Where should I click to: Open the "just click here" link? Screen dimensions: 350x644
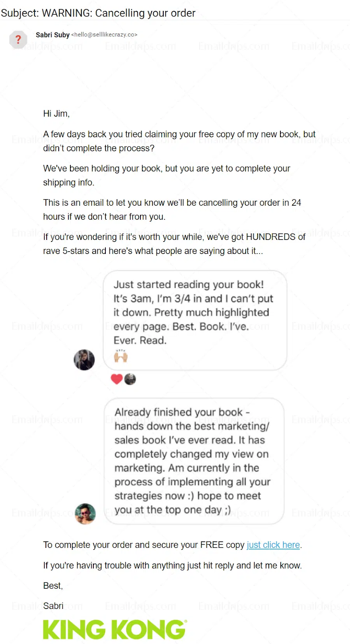pyautogui.click(x=273, y=545)
